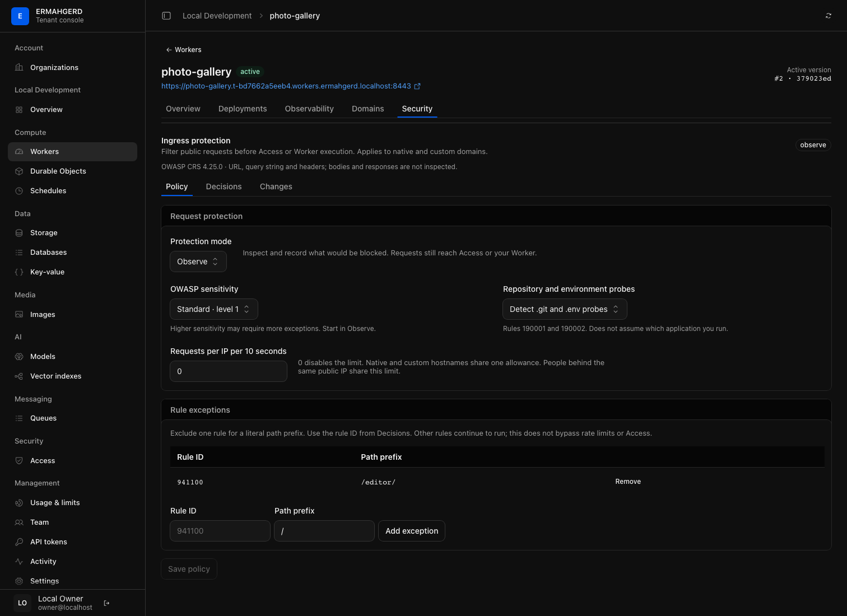Click the back arrow next to Workers

coord(169,50)
